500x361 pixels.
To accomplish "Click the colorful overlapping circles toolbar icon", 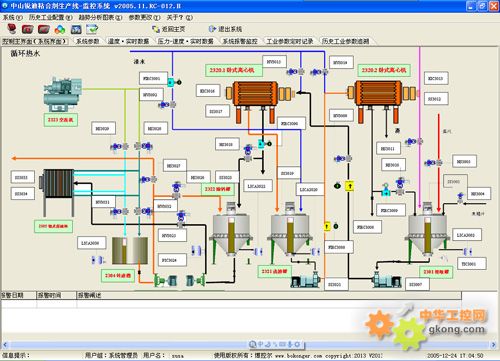I will 60,29.
